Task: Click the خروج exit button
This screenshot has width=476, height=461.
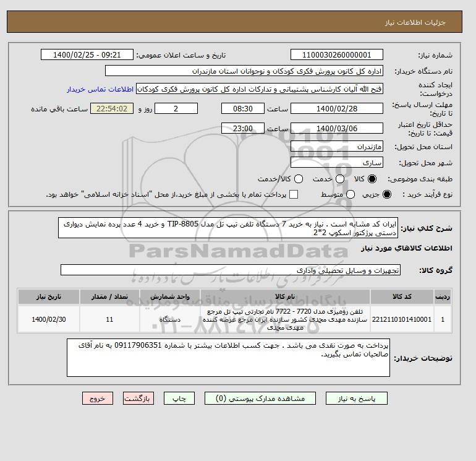Action: pyautogui.click(x=98, y=399)
